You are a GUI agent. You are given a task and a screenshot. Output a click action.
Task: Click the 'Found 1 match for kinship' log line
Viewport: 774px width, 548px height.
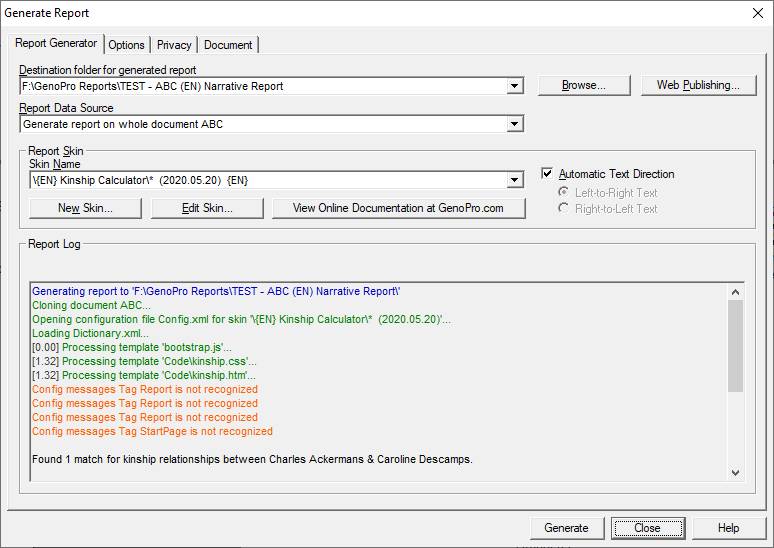[x=252, y=459]
